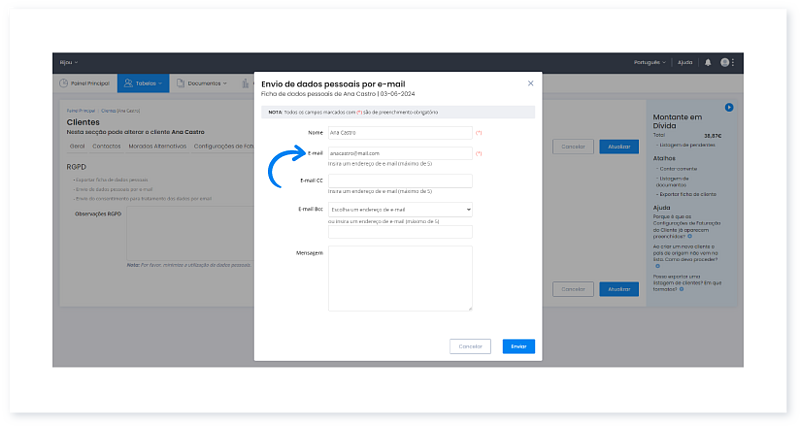
Task: Expand the Rijou company dropdown
Action: (68, 62)
